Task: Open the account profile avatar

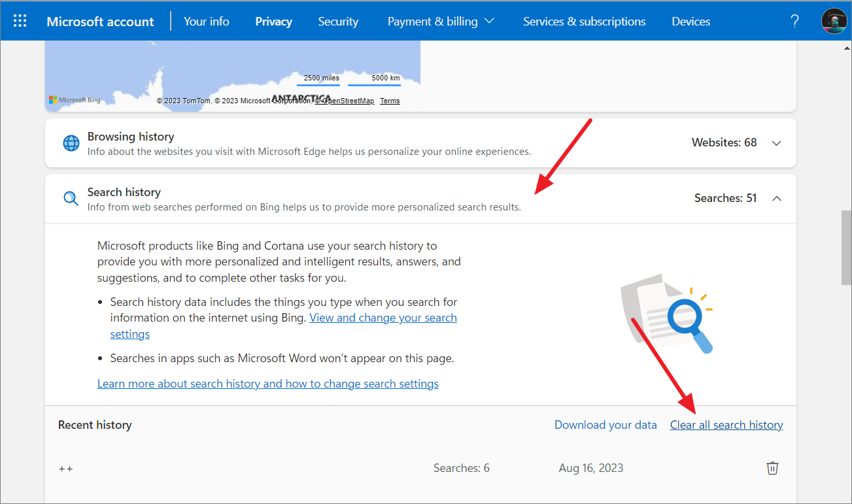Action: click(x=834, y=21)
